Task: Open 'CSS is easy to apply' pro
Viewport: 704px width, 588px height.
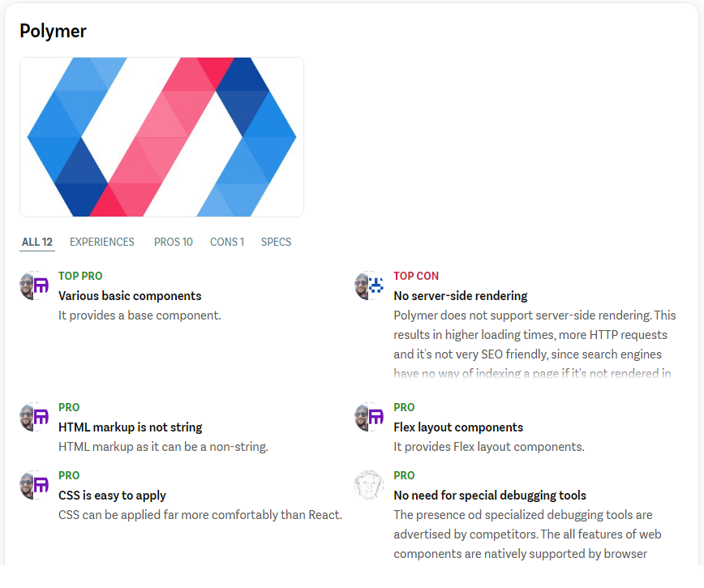Action: [x=112, y=496]
